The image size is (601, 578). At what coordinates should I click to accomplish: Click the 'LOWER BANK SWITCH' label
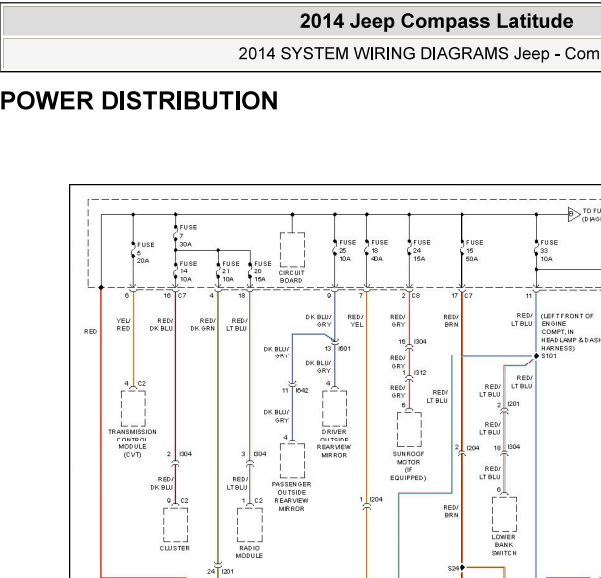click(504, 545)
